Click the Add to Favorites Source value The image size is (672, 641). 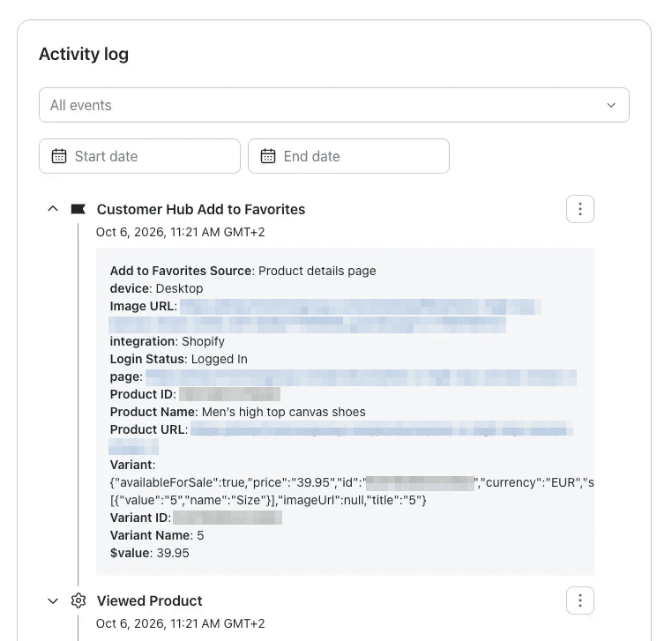(317, 271)
